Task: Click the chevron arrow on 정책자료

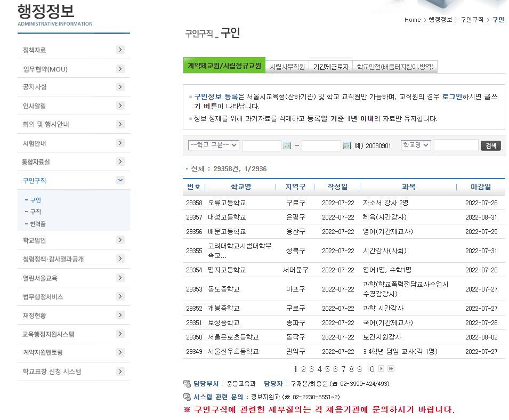Action: [122, 50]
